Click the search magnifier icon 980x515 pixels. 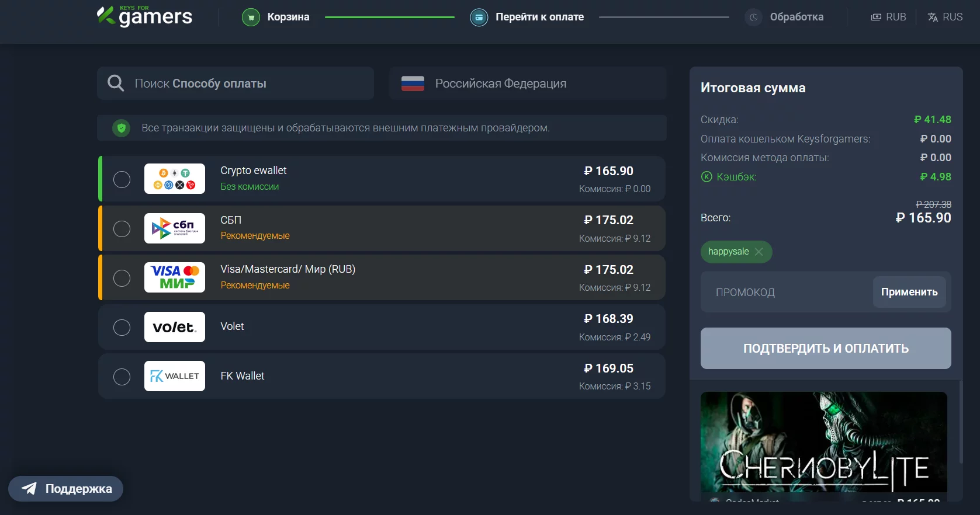pyautogui.click(x=116, y=83)
